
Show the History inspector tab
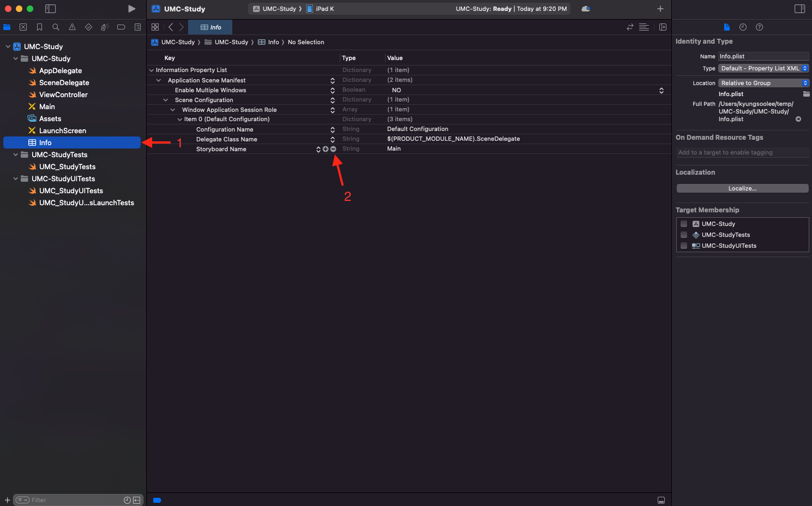tap(743, 27)
